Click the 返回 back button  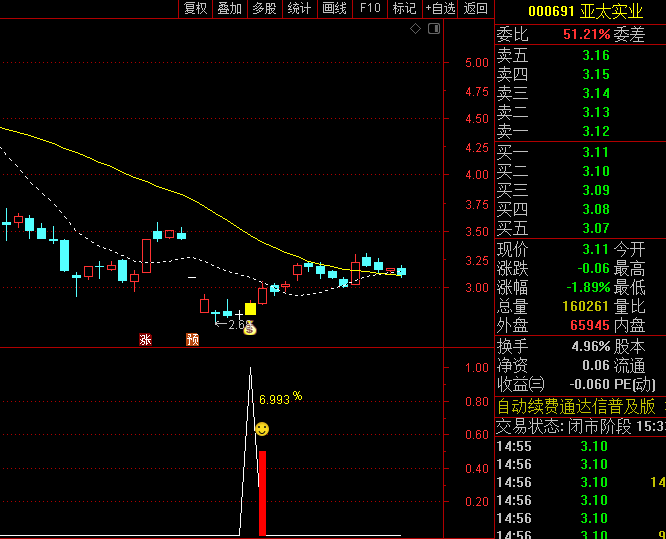click(x=476, y=8)
